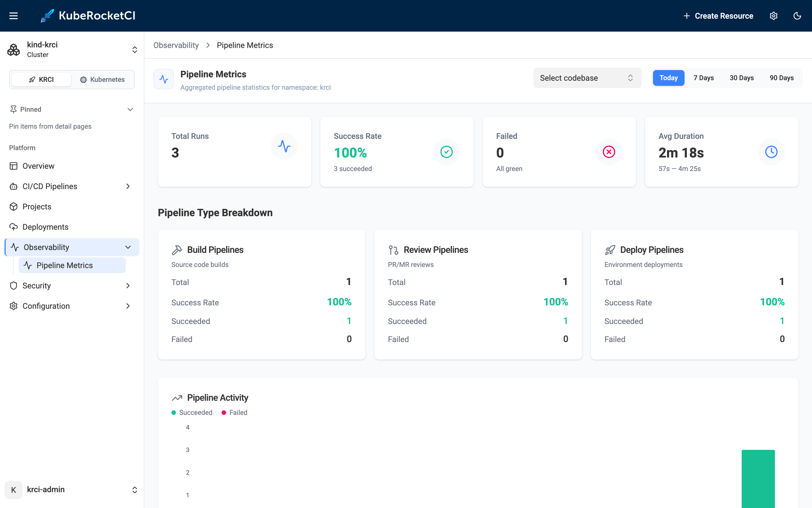The width and height of the screenshot is (812, 508).
Task: Click Success Rate check circle icon
Action: (447, 152)
